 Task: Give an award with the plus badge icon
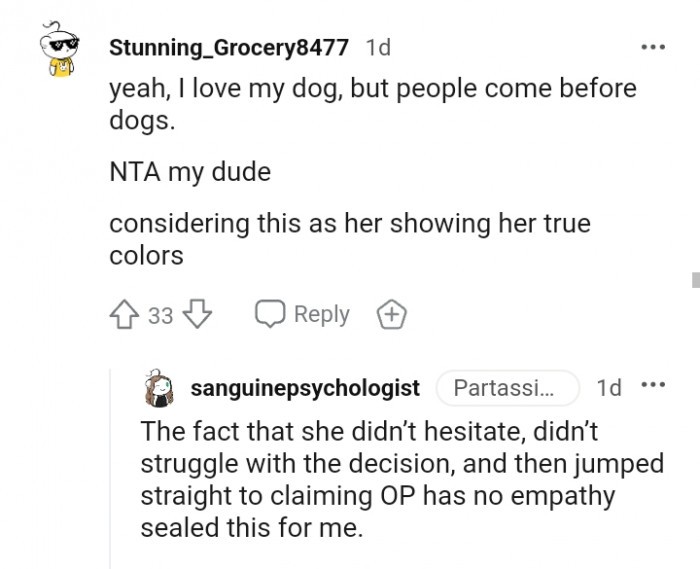(391, 315)
